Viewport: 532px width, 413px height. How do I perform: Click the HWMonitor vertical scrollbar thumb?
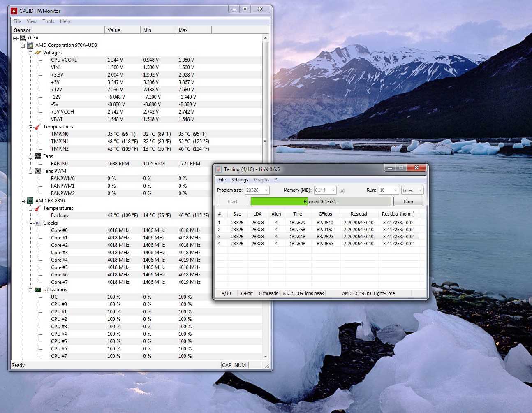coord(266,140)
